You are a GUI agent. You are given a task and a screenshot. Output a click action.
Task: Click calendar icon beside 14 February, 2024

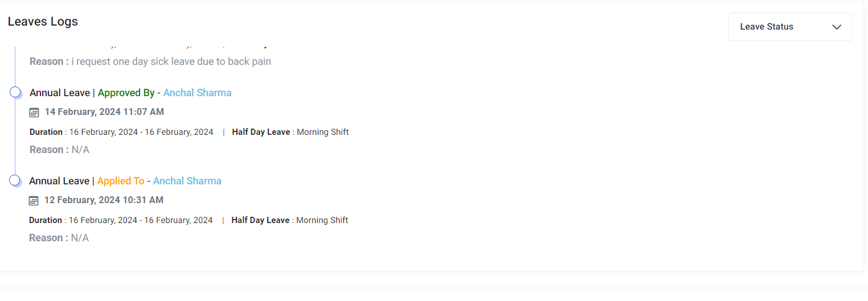[x=34, y=112]
